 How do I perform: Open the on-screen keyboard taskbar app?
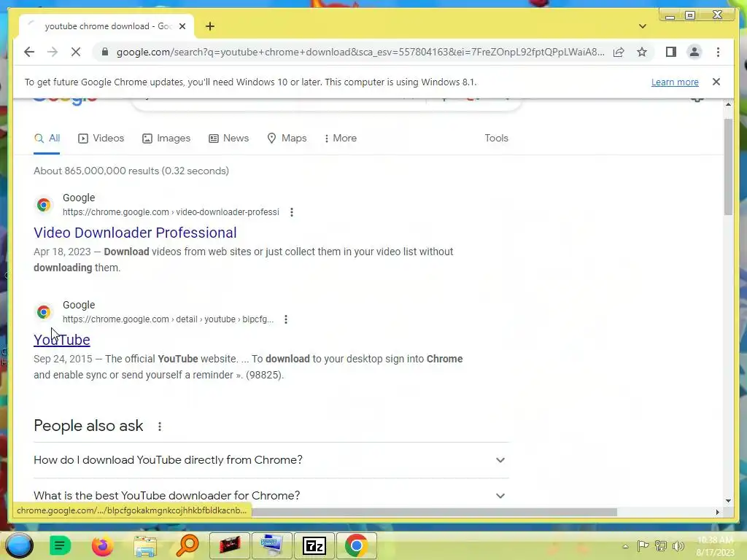coord(272,545)
